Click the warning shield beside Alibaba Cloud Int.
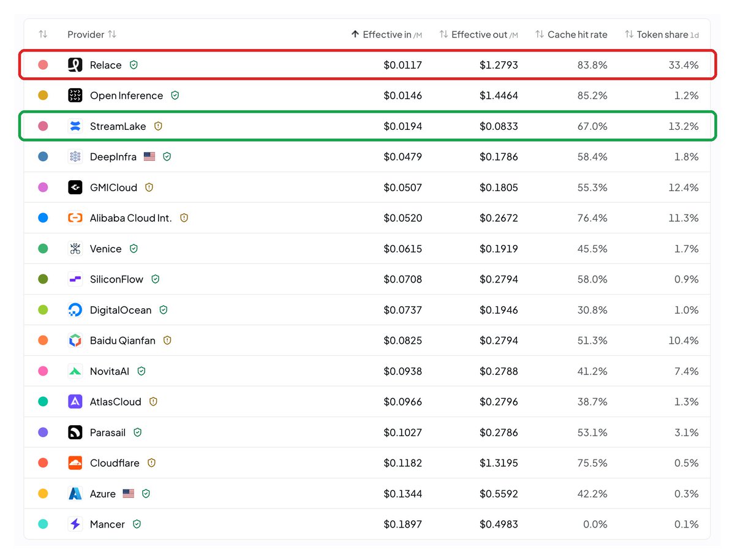The image size is (735, 560). pos(184,218)
